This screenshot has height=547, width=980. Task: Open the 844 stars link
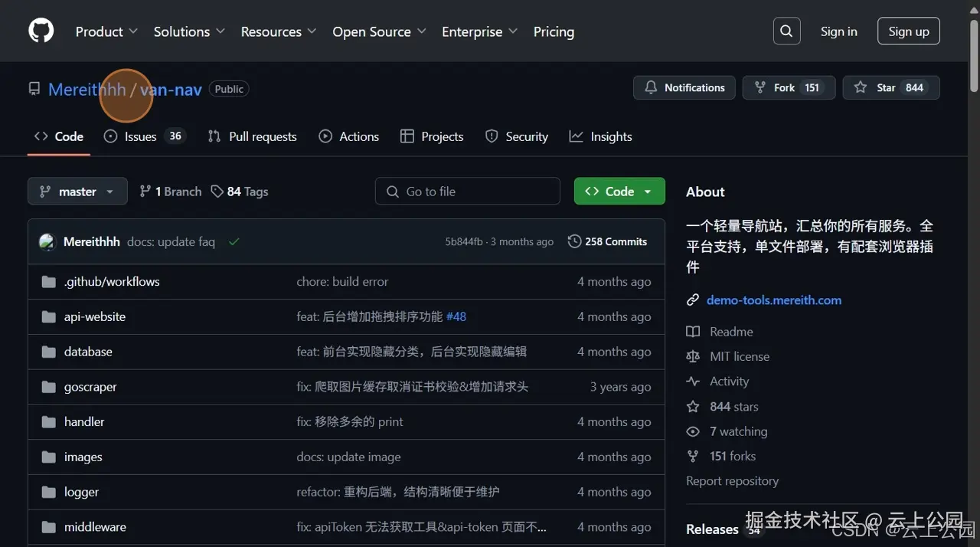coord(734,407)
